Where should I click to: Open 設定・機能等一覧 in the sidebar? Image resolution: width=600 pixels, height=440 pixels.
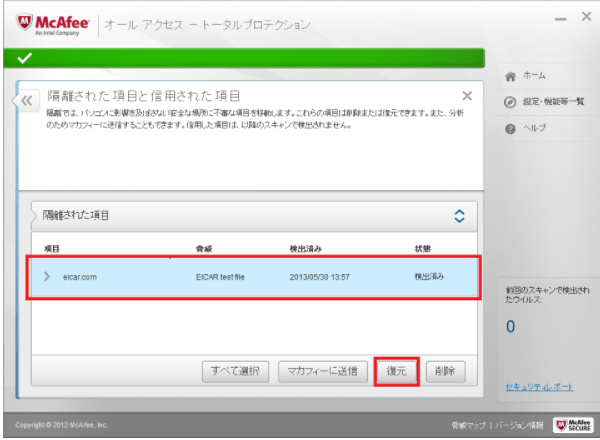coord(551,102)
